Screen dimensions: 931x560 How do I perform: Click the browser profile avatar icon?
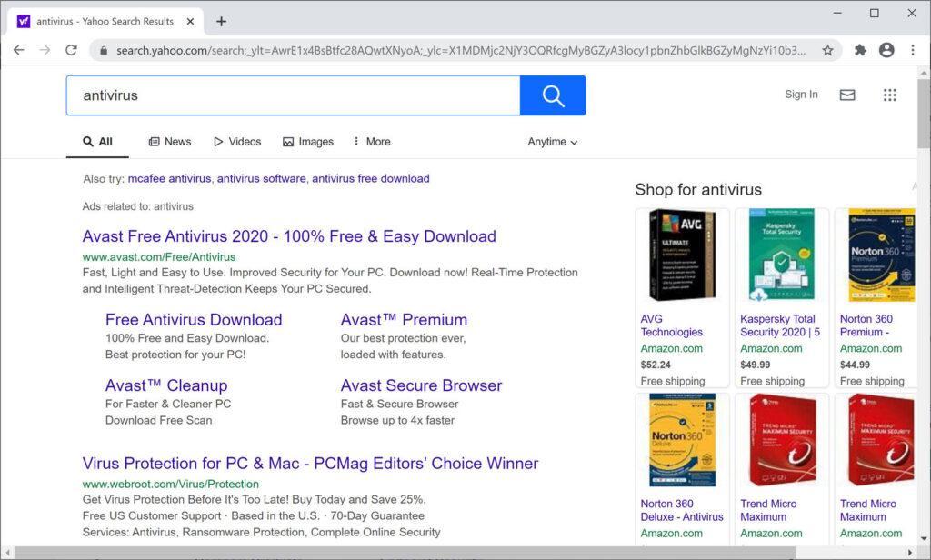tap(886, 50)
